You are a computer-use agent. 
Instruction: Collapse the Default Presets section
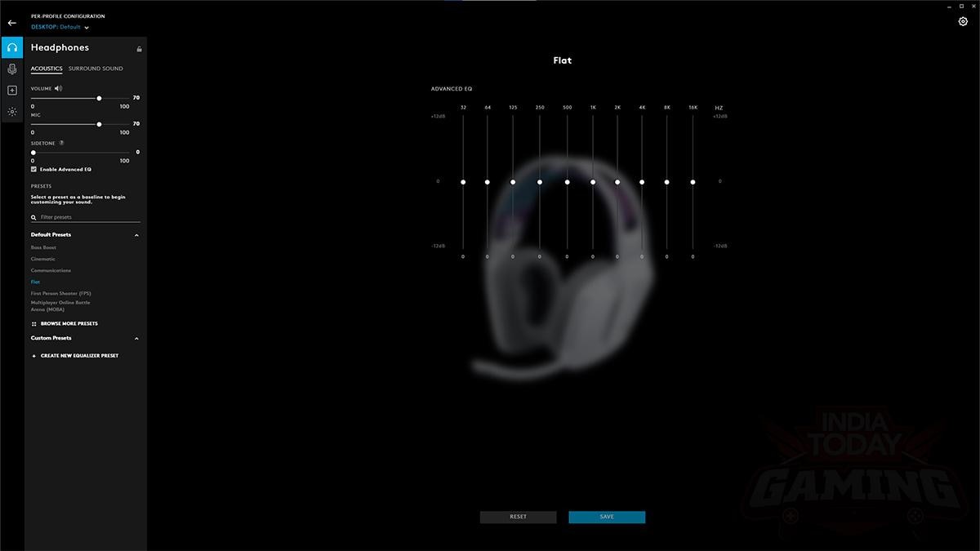click(136, 235)
